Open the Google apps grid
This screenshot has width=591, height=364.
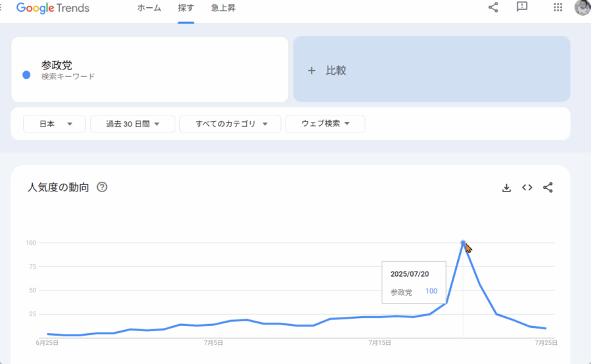(558, 8)
